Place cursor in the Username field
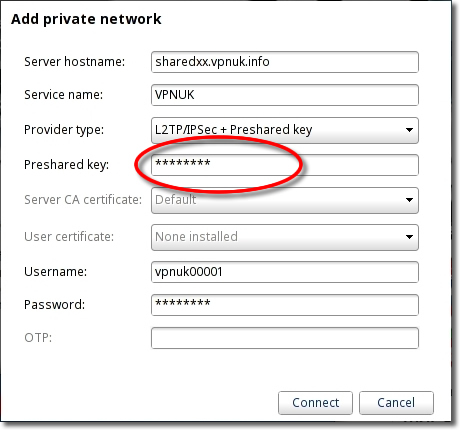This screenshot has width=460, height=430. click(285, 272)
